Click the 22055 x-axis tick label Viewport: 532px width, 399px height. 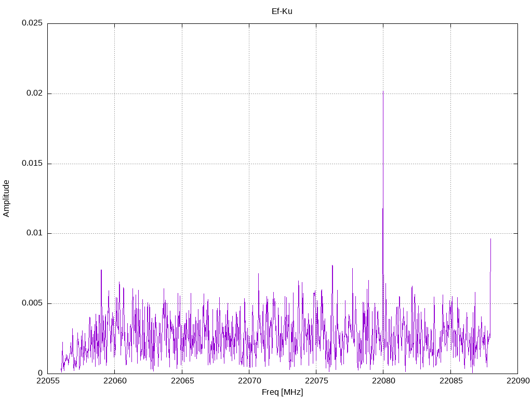coord(47,381)
